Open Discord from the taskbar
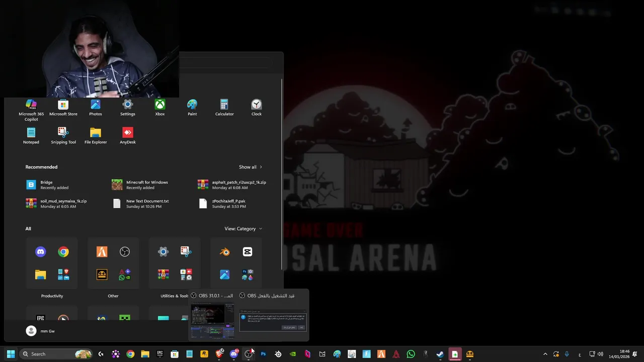 234,354
